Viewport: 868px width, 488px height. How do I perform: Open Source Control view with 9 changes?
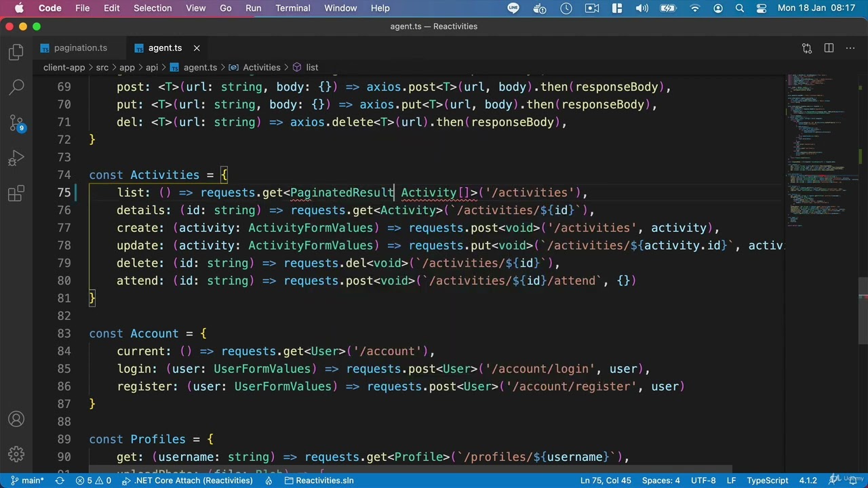coord(16,123)
